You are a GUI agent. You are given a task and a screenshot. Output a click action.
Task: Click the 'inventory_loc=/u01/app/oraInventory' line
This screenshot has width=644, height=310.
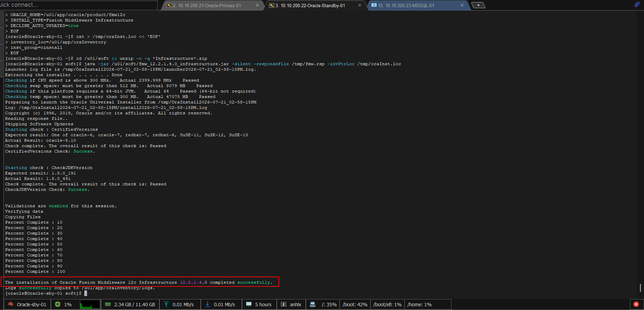[x=55, y=42]
